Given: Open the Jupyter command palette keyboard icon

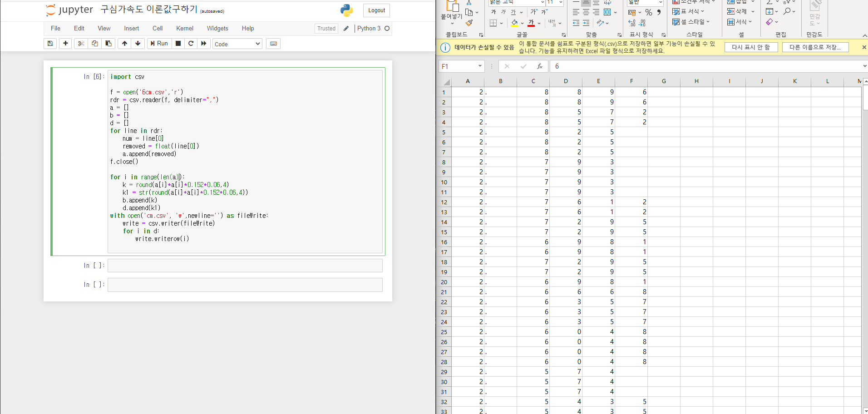Looking at the screenshot, I should [273, 44].
